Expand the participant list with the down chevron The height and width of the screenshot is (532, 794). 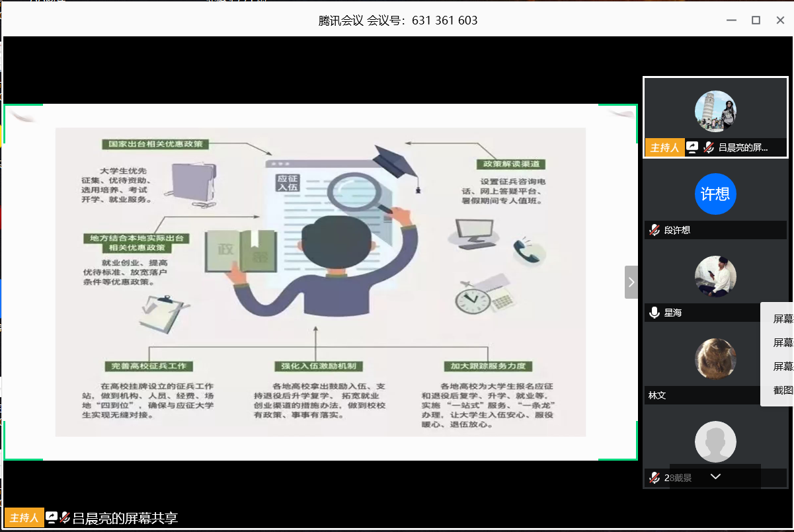[715, 476]
